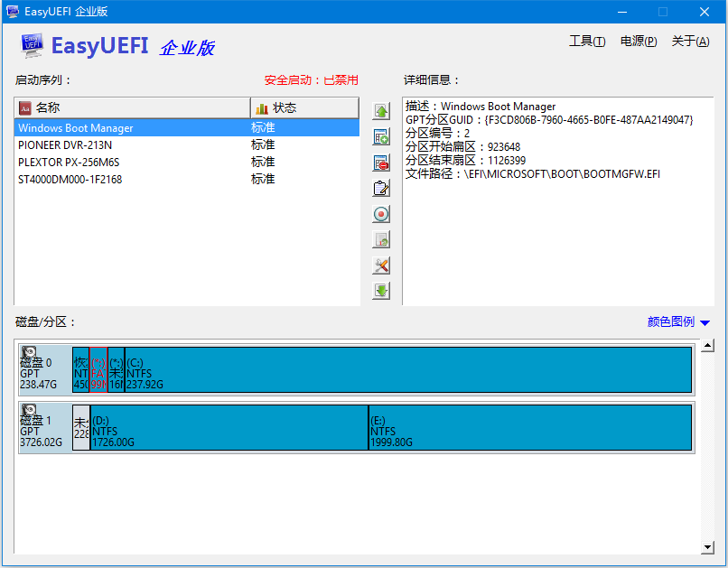Screen dimensions: 728x568
Task: Close the EasyUEFI window
Action: (x=705, y=12)
